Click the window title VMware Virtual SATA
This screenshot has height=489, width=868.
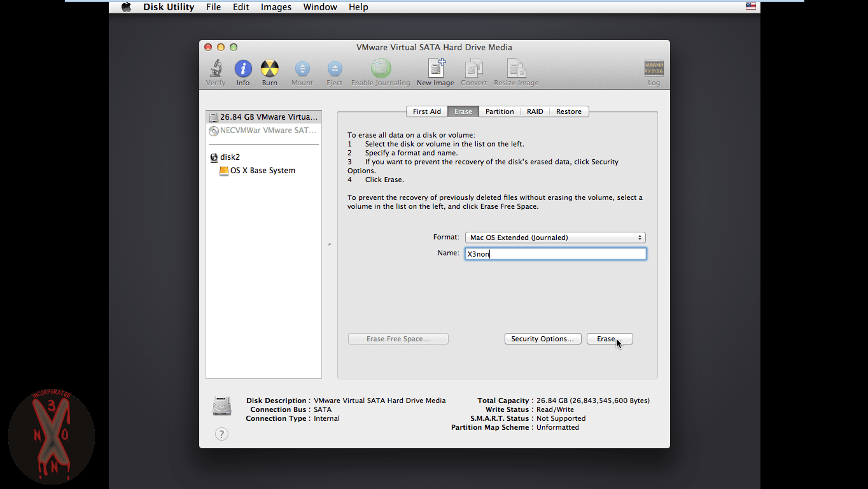click(434, 47)
